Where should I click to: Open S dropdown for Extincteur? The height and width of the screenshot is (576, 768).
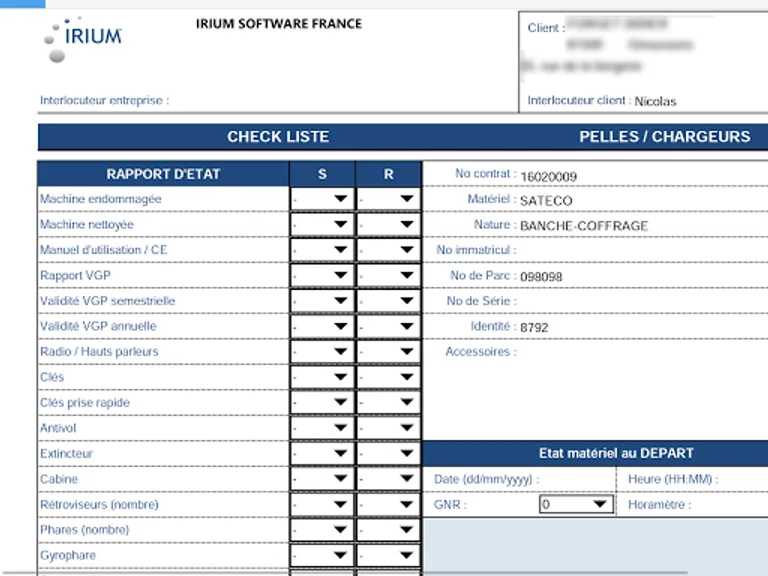tap(322, 454)
